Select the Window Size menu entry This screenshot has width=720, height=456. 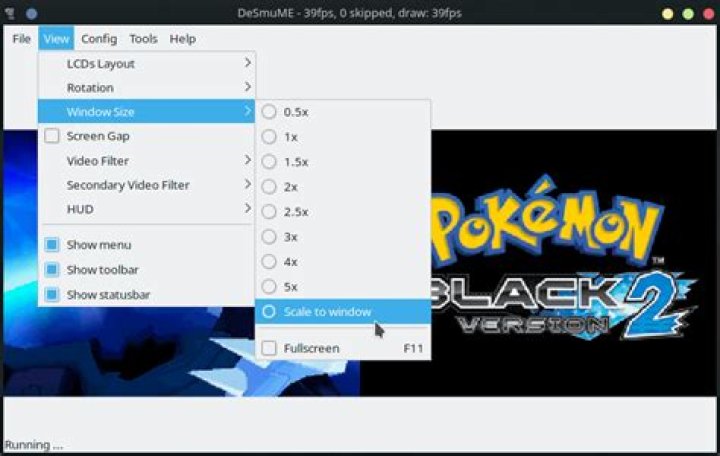(x=146, y=112)
